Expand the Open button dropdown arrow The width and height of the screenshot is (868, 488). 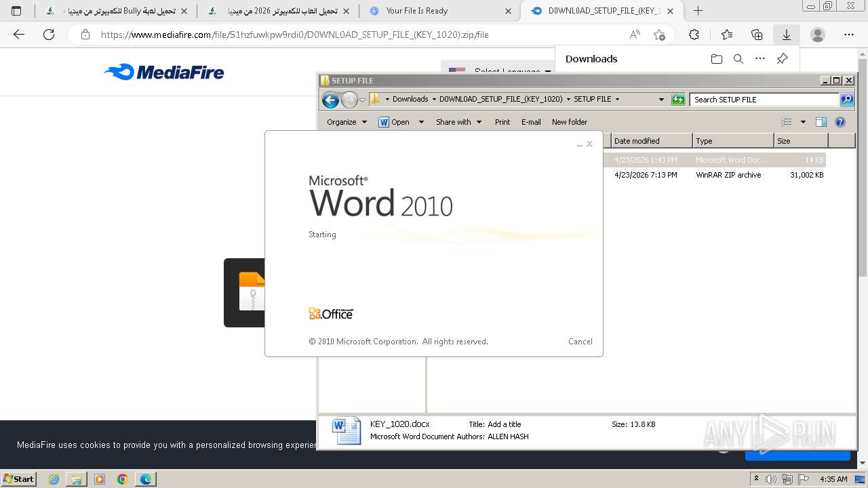pos(420,122)
